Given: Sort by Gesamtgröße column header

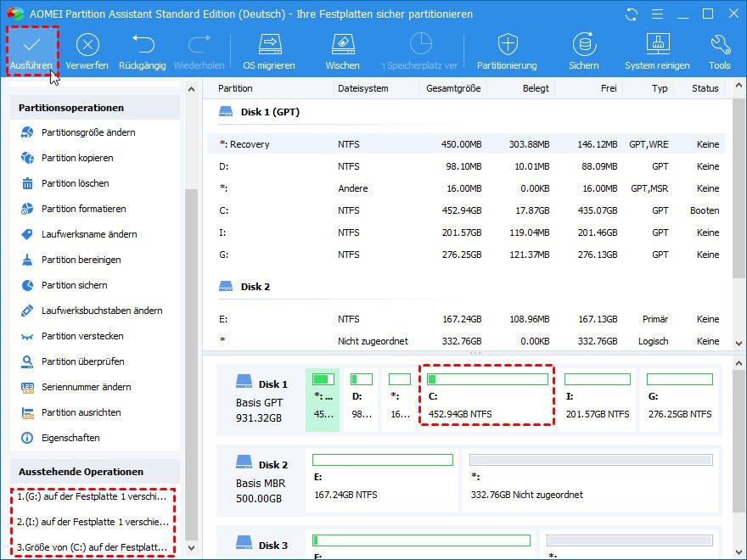Looking at the screenshot, I should coord(453,88).
